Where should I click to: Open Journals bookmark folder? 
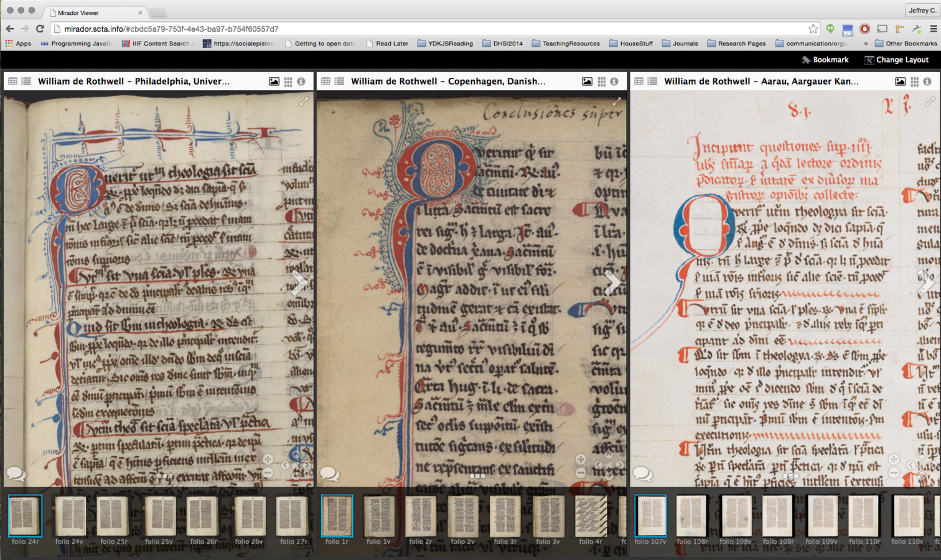(680, 44)
